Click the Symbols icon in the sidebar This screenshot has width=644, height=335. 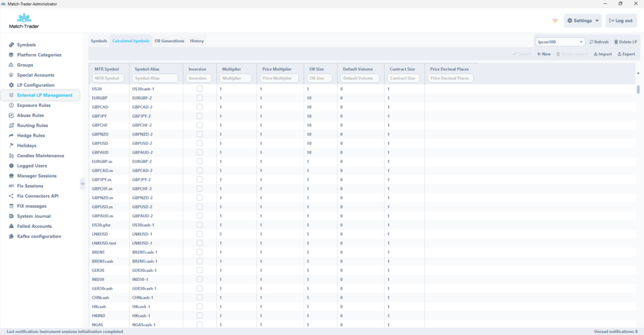pos(11,45)
